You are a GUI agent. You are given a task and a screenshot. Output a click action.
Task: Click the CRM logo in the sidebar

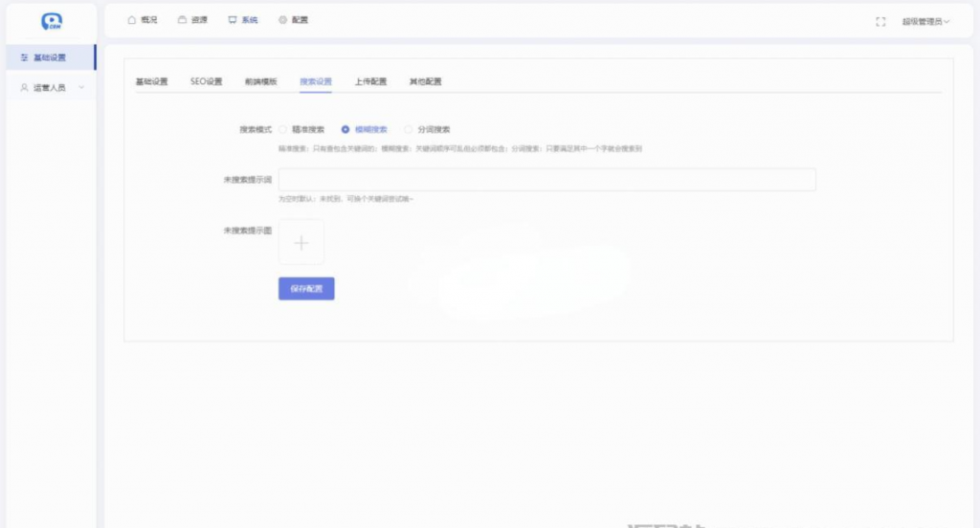pyautogui.click(x=52, y=22)
